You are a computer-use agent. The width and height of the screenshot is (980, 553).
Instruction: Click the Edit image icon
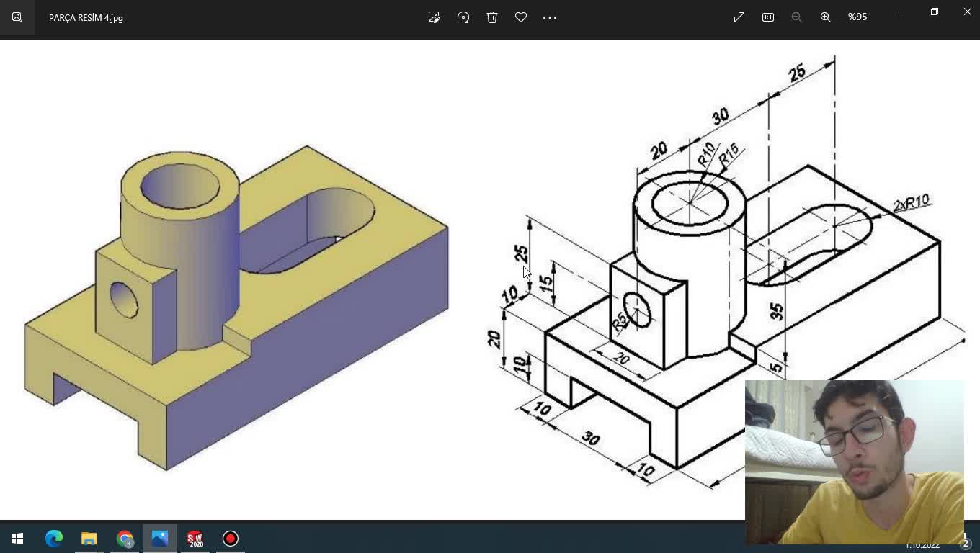tap(434, 17)
